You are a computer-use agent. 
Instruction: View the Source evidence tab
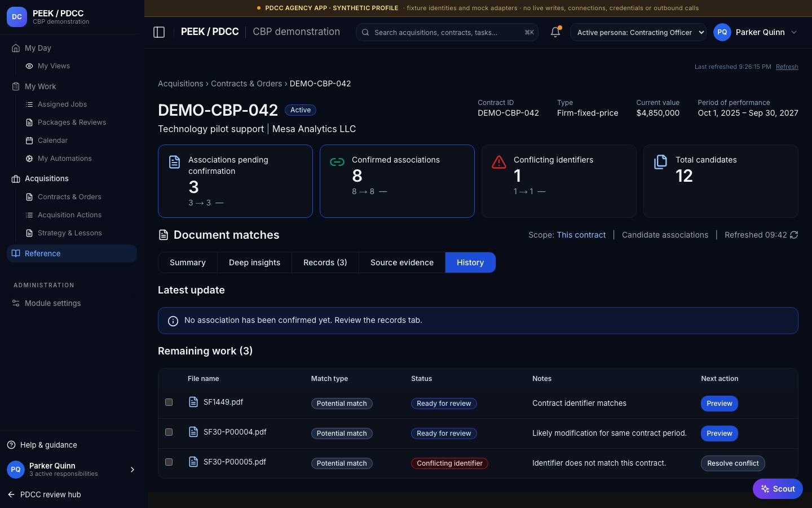[x=402, y=262]
